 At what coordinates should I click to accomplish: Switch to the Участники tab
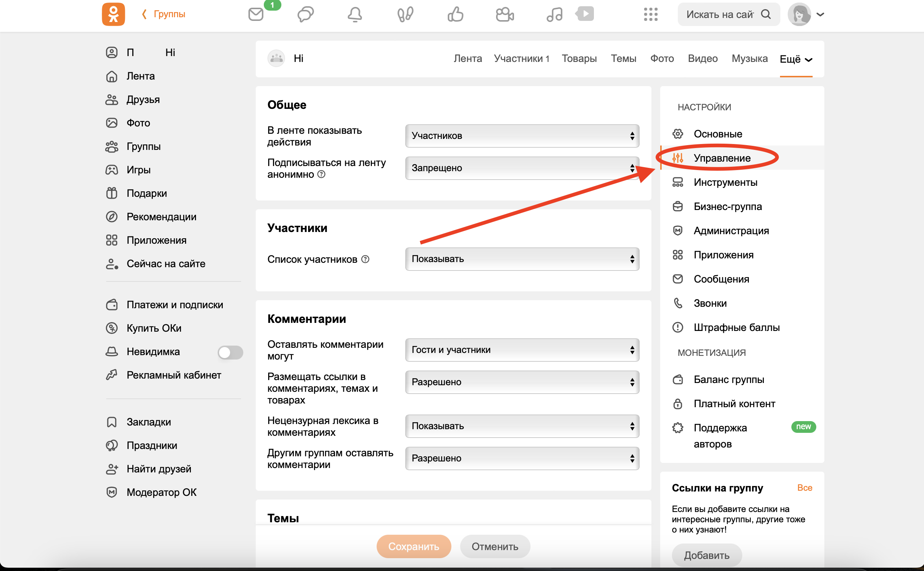pos(521,59)
